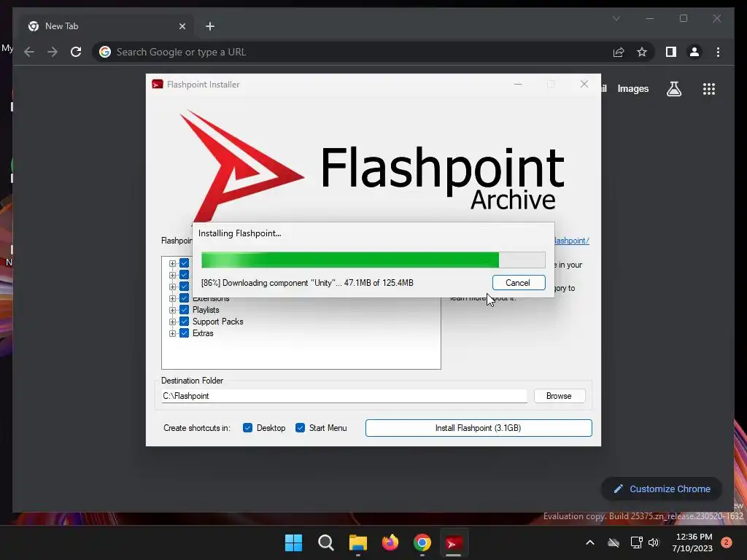Close the New Tab tab
This screenshot has width=747, height=560.
[x=182, y=26]
